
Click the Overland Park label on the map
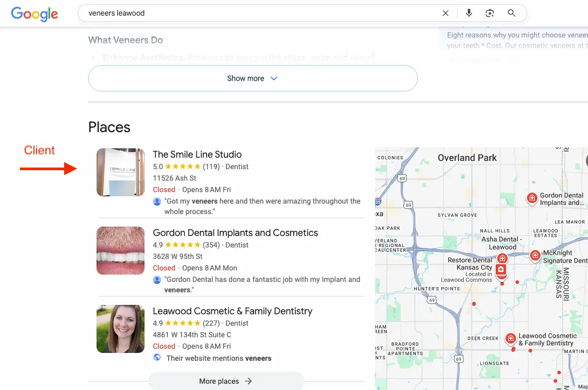pyautogui.click(x=467, y=158)
